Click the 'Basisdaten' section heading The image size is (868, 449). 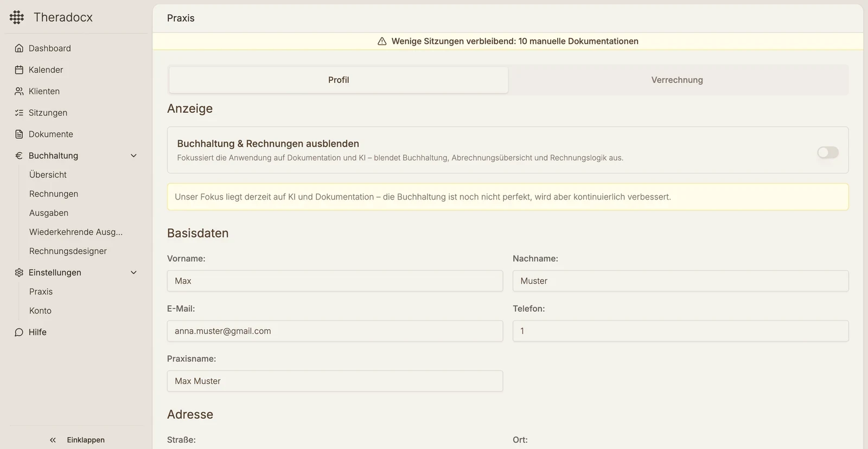point(198,233)
